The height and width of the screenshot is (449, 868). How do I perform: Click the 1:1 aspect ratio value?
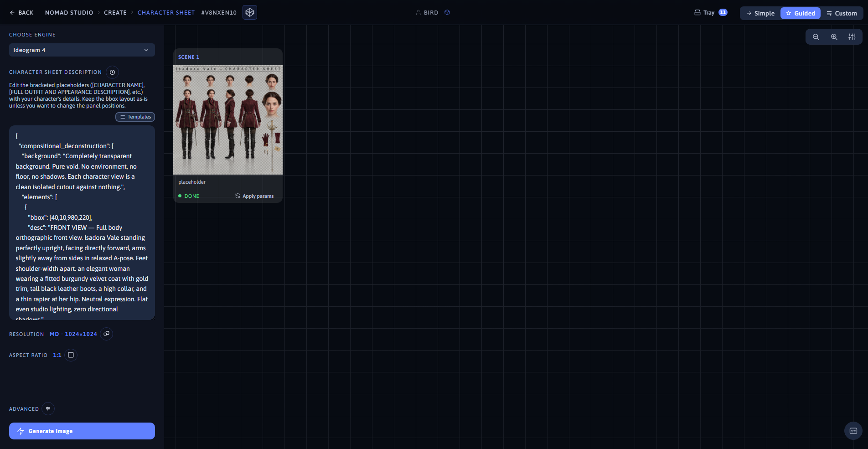(57, 355)
